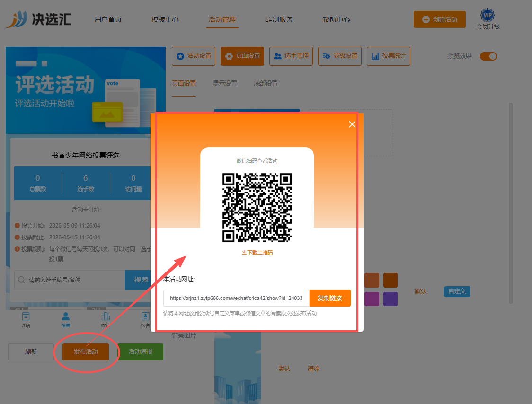Click the 书香少年网络投票评选 title
This screenshot has width=532, height=404.
click(x=86, y=155)
